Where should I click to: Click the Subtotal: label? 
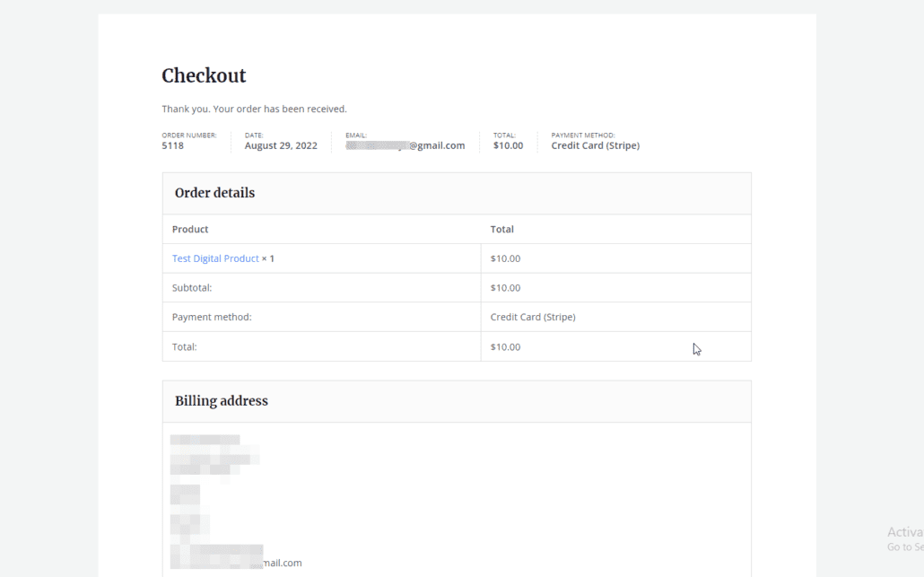click(192, 288)
